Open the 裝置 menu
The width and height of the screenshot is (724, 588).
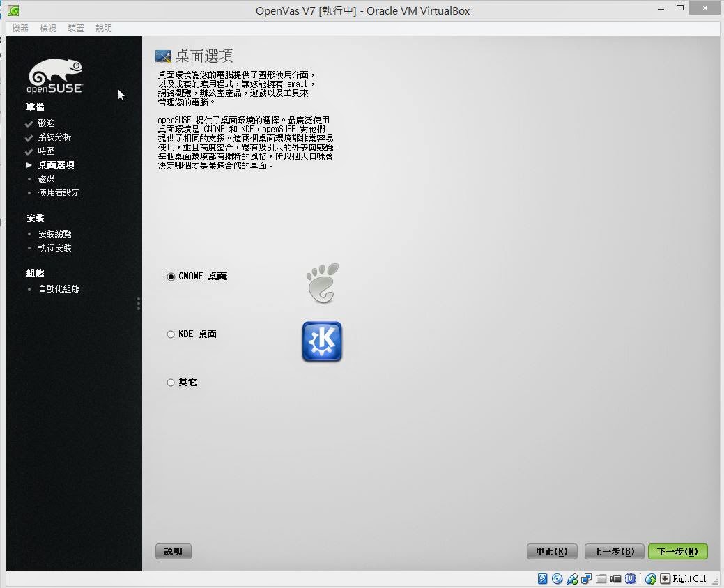pos(76,28)
